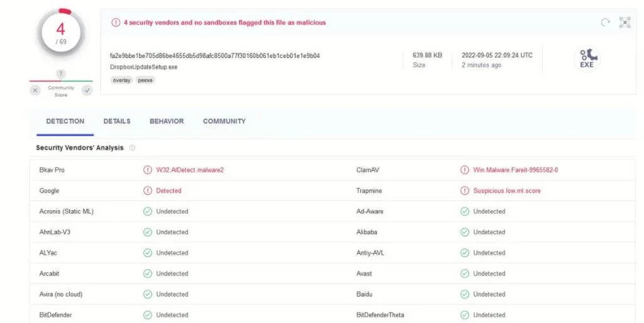Click the reanalyze refresh icon

[x=606, y=23]
